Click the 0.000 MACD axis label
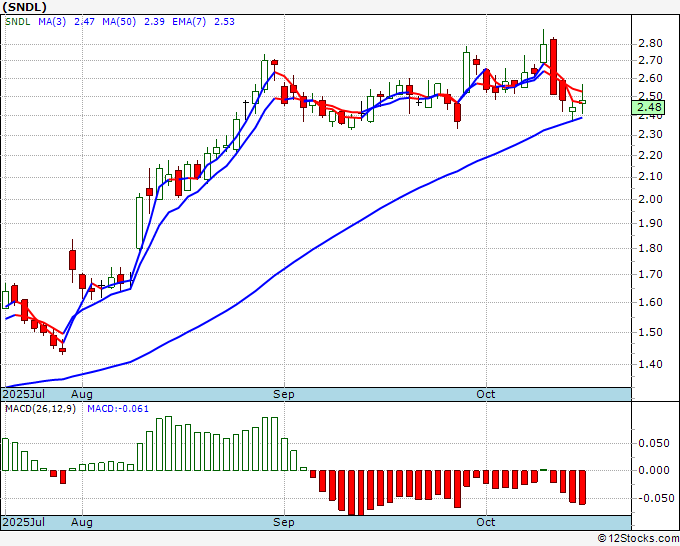This screenshot has width=680, height=546. tap(654, 470)
